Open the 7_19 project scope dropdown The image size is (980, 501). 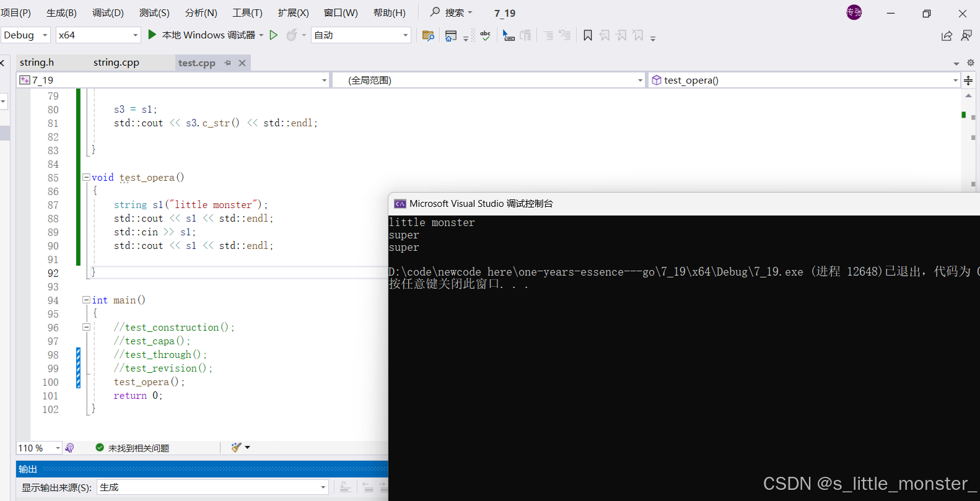(x=173, y=80)
